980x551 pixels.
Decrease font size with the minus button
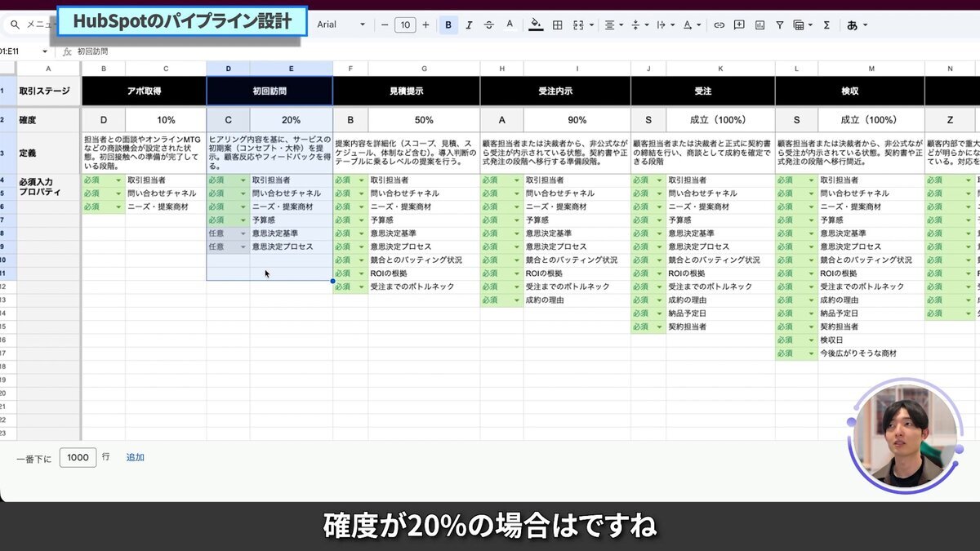tap(384, 24)
